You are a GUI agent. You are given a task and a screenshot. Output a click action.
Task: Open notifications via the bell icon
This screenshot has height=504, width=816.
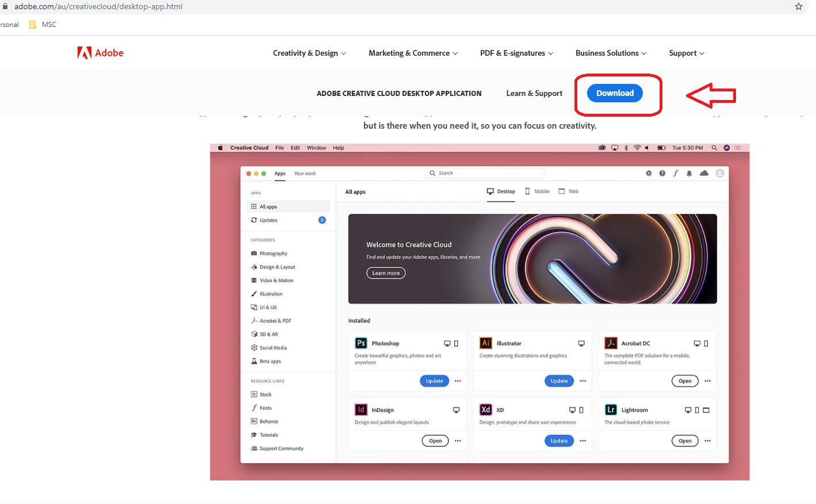689,173
